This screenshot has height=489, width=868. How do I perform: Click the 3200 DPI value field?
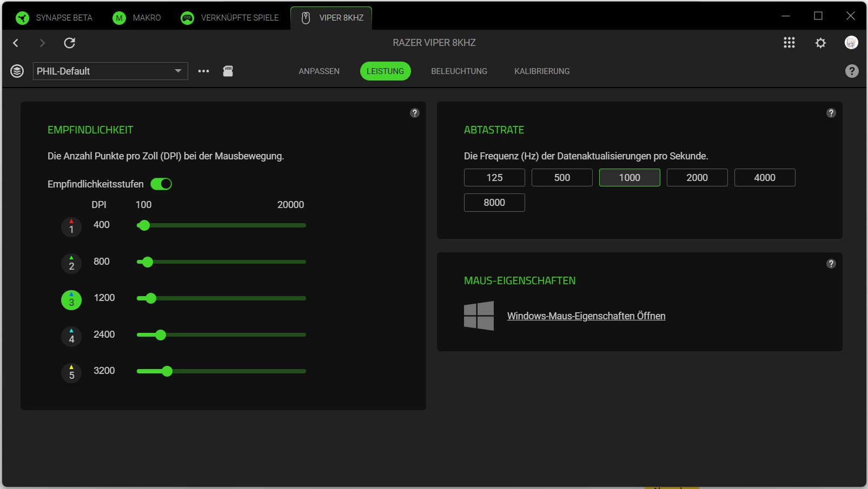click(x=104, y=371)
